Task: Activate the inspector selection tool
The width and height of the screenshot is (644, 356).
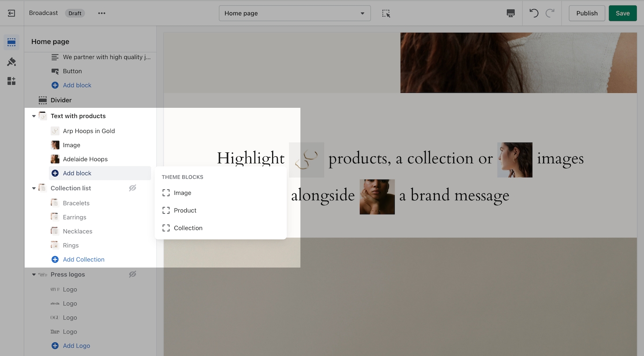Action: [x=386, y=13]
